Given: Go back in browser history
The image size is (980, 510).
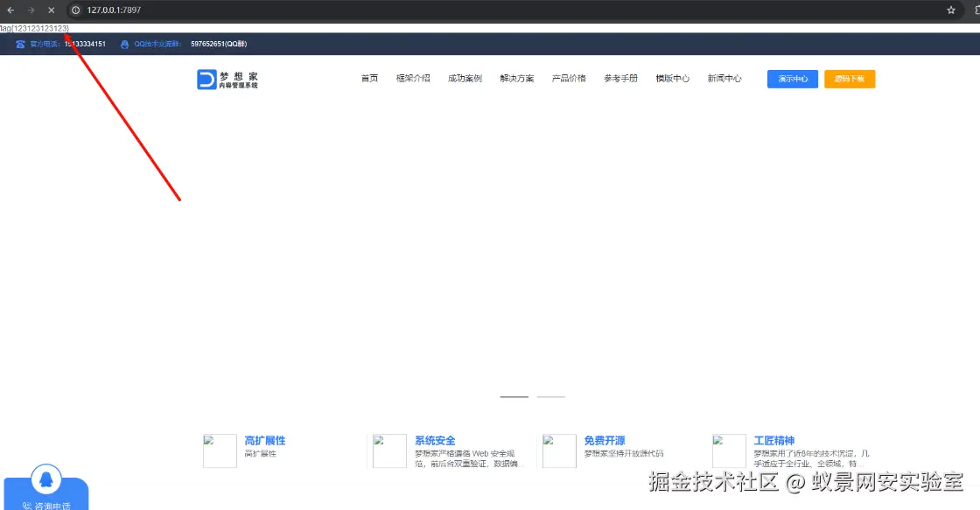Looking at the screenshot, I should (10, 10).
